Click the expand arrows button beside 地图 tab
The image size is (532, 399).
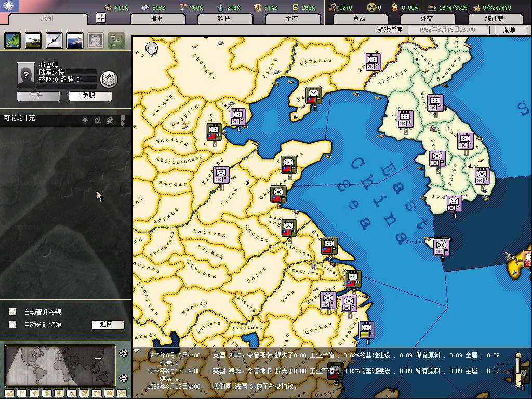coord(101,18)
